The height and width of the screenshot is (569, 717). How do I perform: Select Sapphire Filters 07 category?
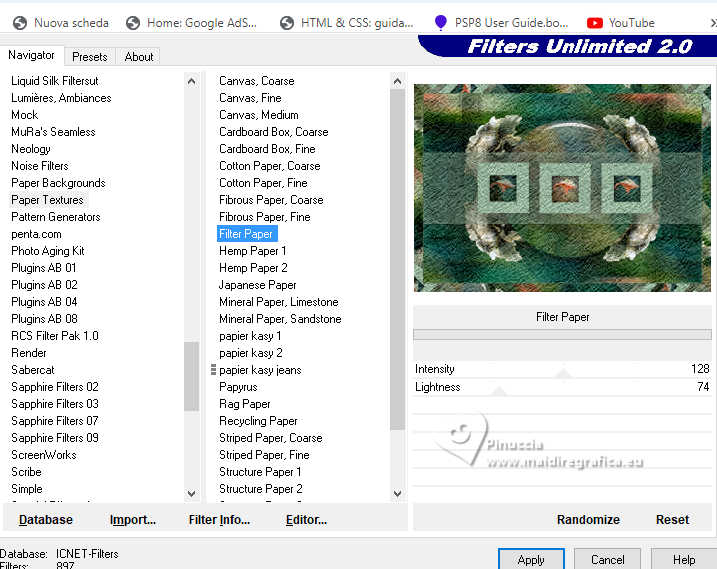point(54,421)
